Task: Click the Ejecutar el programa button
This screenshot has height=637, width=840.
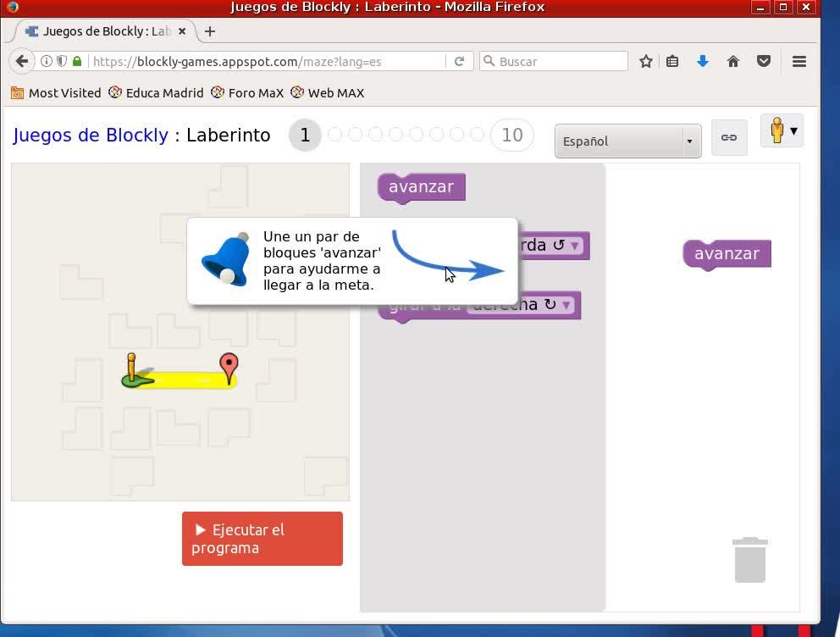Action: (262, 539)
